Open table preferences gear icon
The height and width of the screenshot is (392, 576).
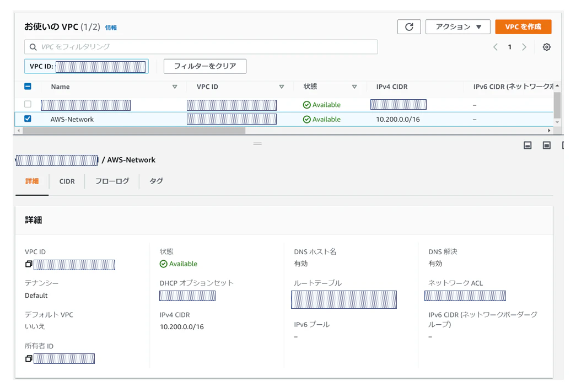[x=547, y=47]
